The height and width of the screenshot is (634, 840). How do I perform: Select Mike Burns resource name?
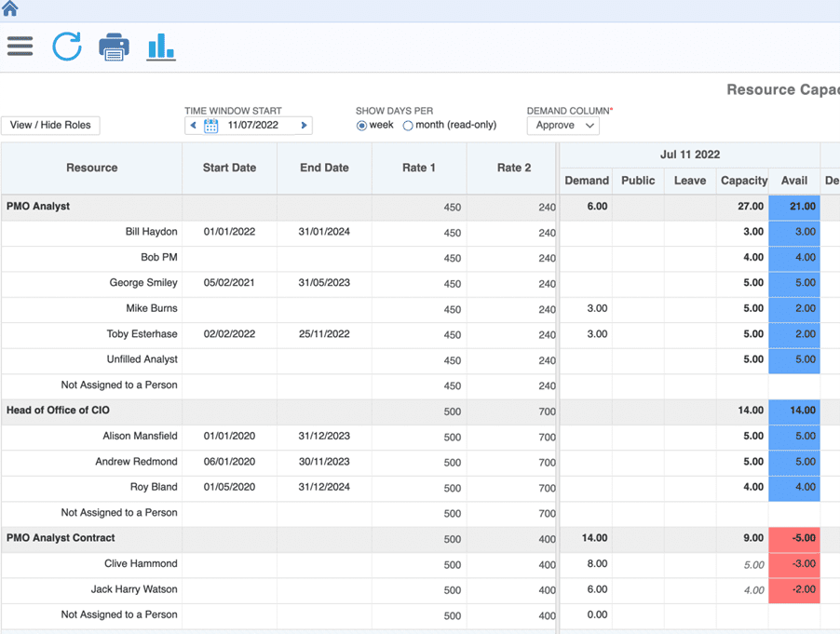click(152, 308)
